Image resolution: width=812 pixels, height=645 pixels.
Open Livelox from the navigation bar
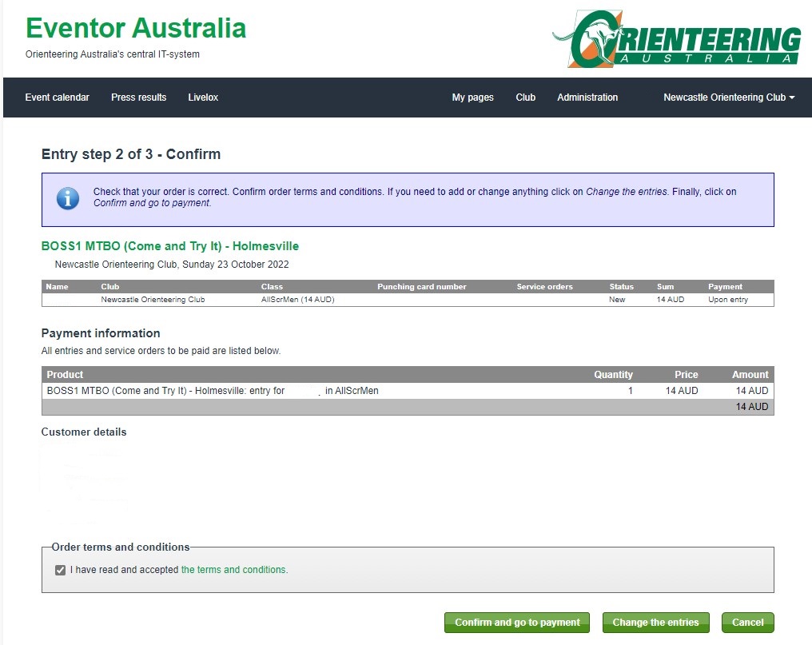203,98
